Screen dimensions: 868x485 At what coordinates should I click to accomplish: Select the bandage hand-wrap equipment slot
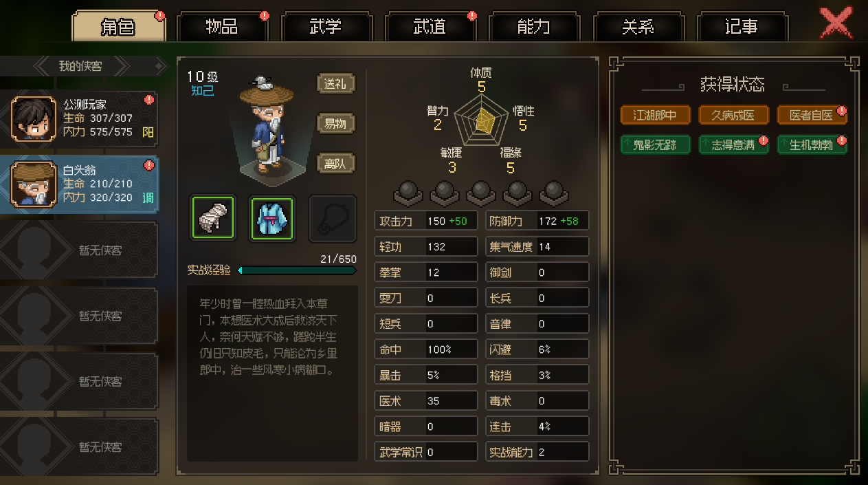point(213,218)
